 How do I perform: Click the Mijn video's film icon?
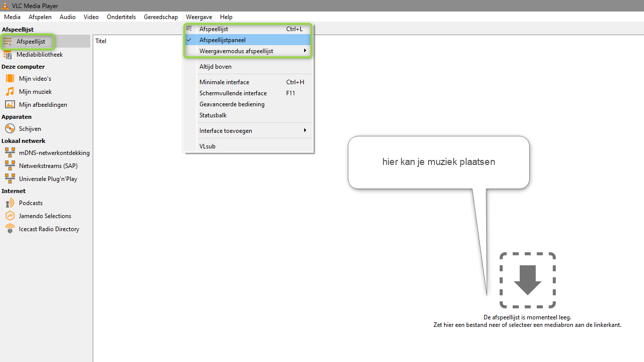(x=10, y=78)
